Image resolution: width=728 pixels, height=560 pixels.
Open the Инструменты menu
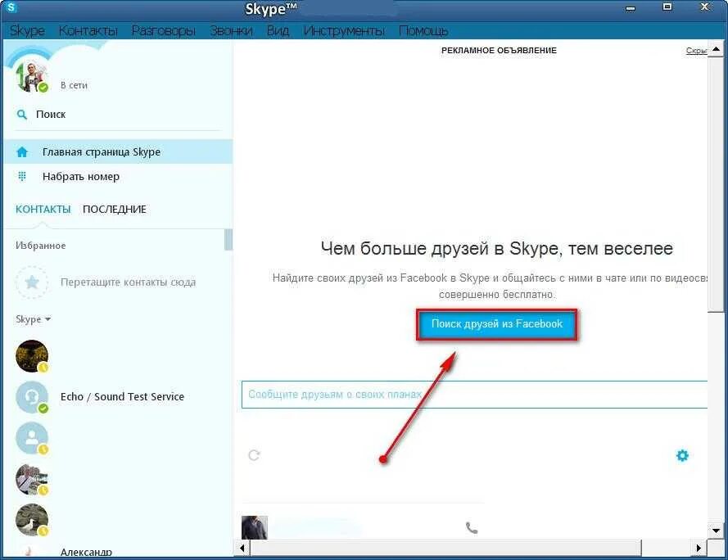[344, 30]
